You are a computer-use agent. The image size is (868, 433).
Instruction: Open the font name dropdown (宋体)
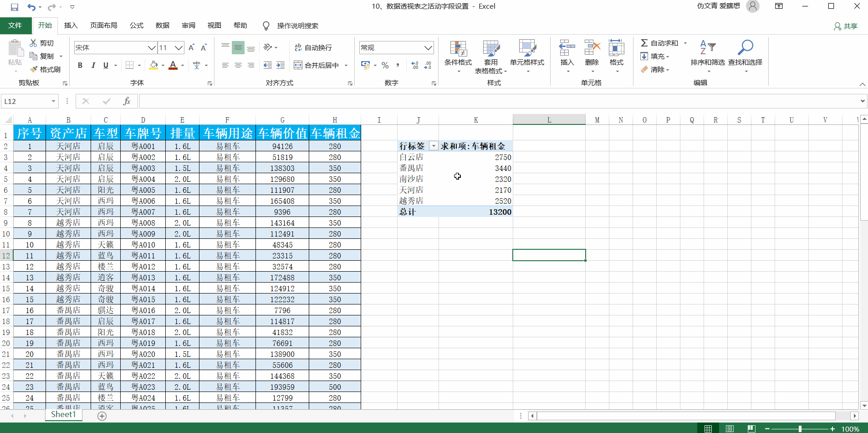tap(152, 47)
